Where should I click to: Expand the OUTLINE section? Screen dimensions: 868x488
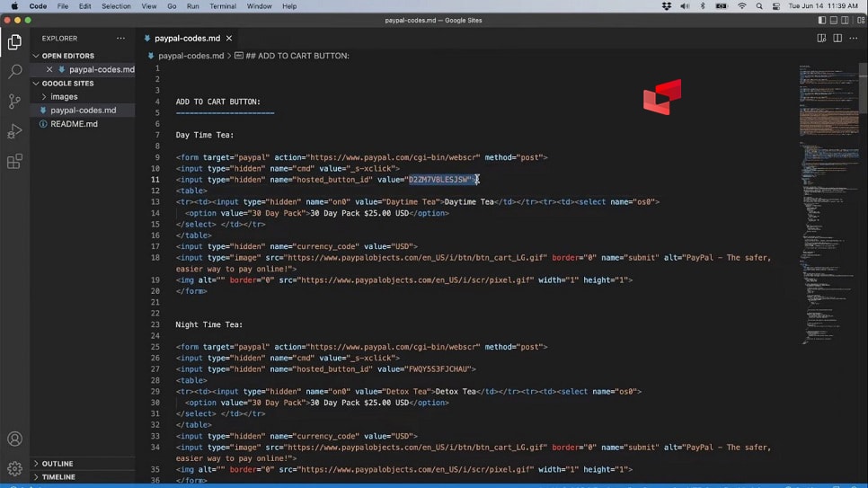pyautogui.click(x=58, y=464)
